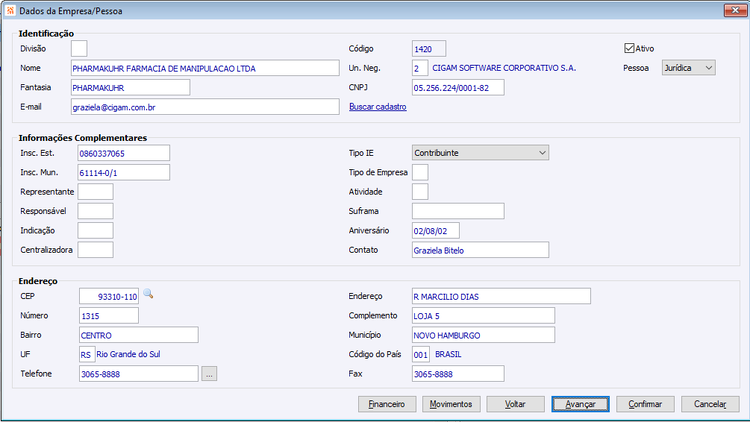Toggle the Ativo checkbox
The image size is (750, 422).
pyautogui.click(x=629, y=48)
